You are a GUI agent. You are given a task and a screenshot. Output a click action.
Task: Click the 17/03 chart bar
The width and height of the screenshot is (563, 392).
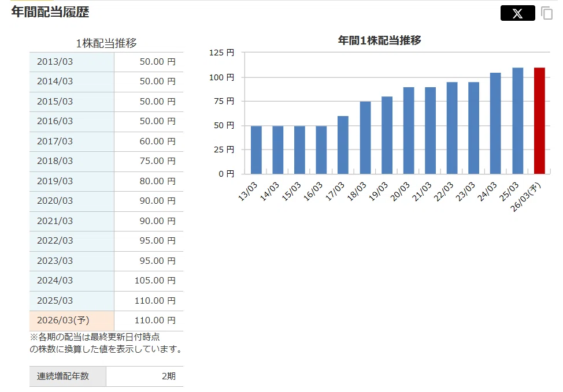click(x=343, y=145)
